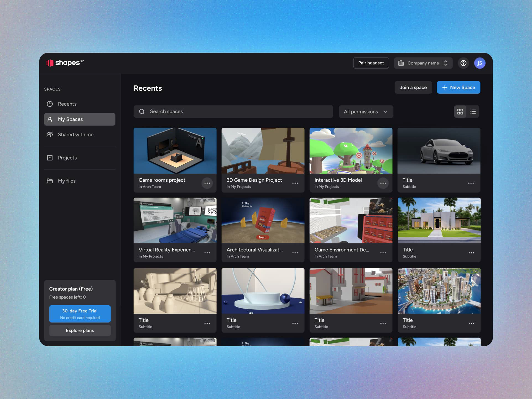
Task: Select Recents in the sidebar
Action: tap(67, 104)
